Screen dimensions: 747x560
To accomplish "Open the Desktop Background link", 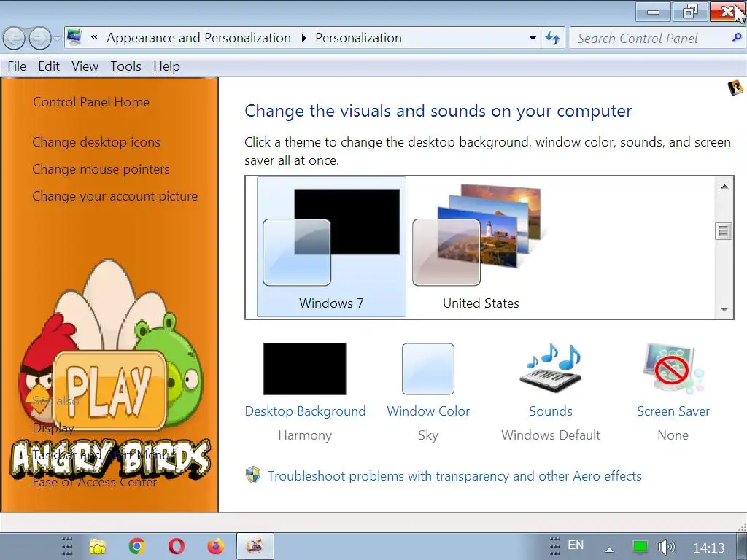I will click(306, 411).
